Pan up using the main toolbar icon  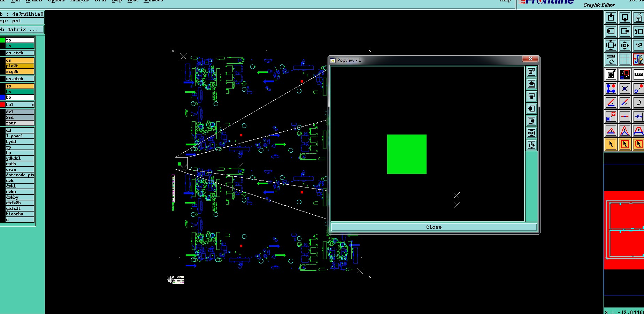pyautogui.click(x=611, y=17)
